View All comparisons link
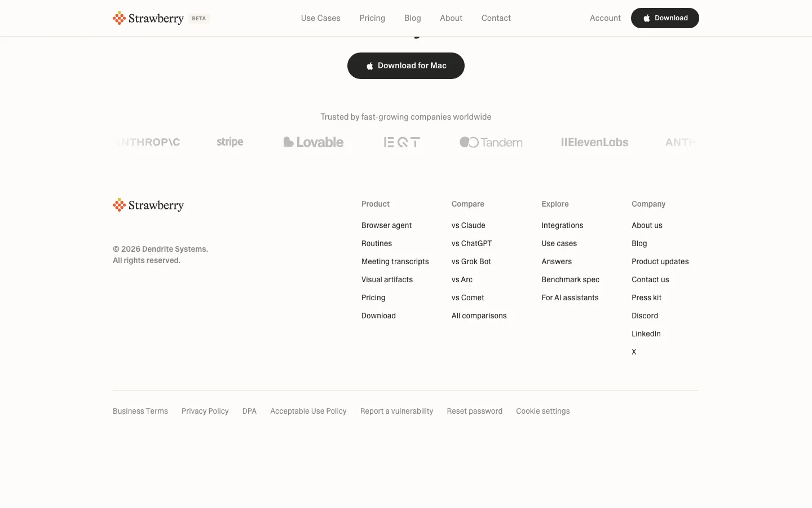The width and height of the screenshot is (812, 508). point(479,316)
